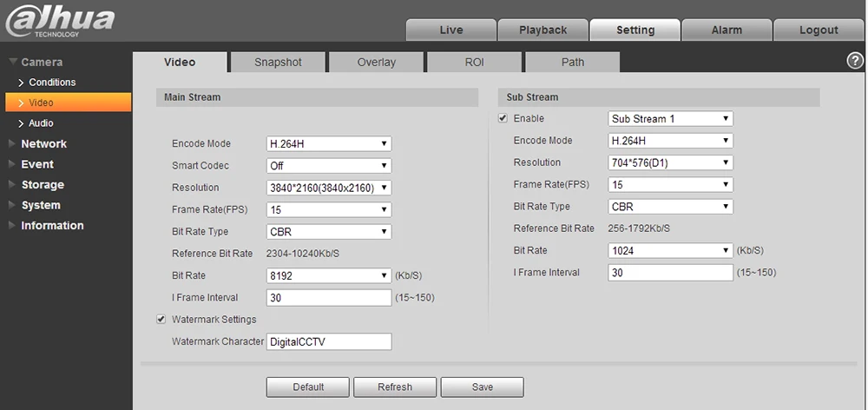This screenshot has width=868, height=410.
Task: Open Sub Stream Frame Rate dropdown
Action: click(x=670, y=184)
